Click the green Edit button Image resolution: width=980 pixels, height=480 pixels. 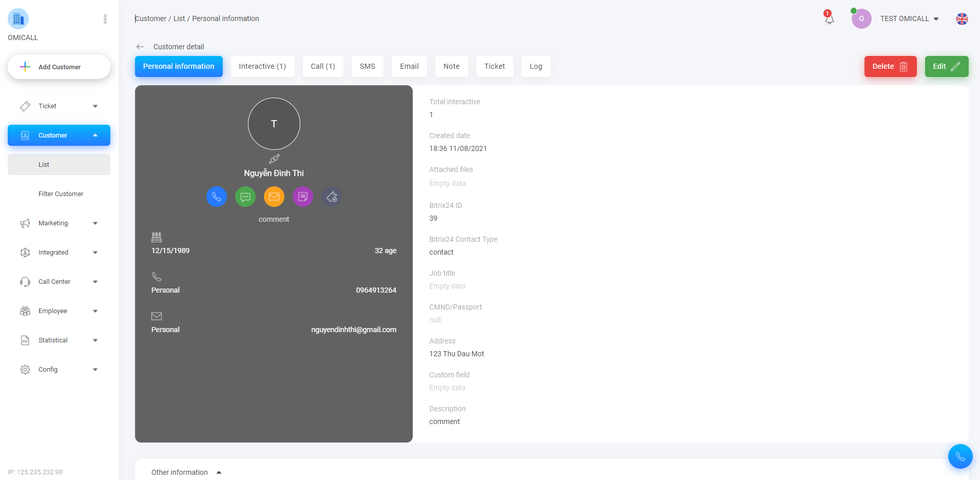(x=946, y=67)
